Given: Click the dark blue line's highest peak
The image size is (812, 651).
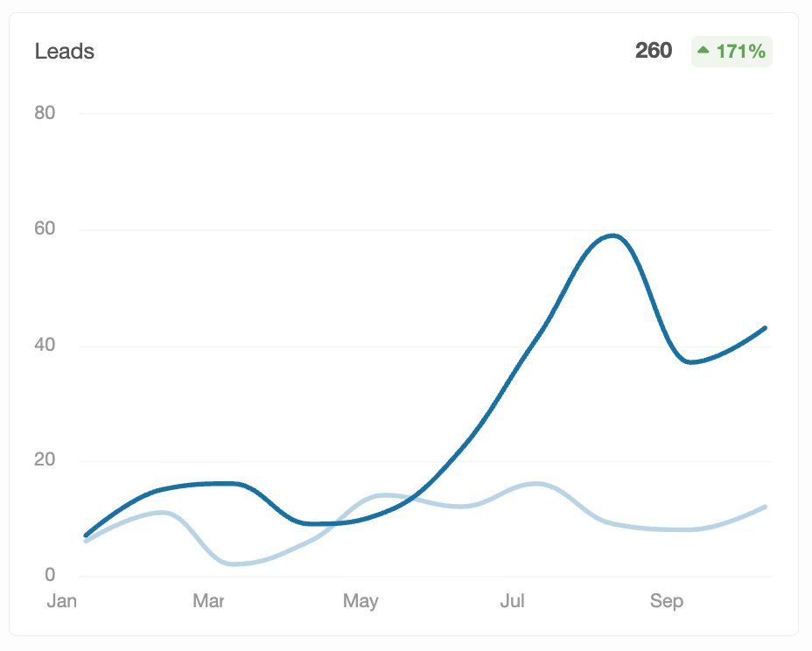Looking at the screenshot, I should (612, 235).
